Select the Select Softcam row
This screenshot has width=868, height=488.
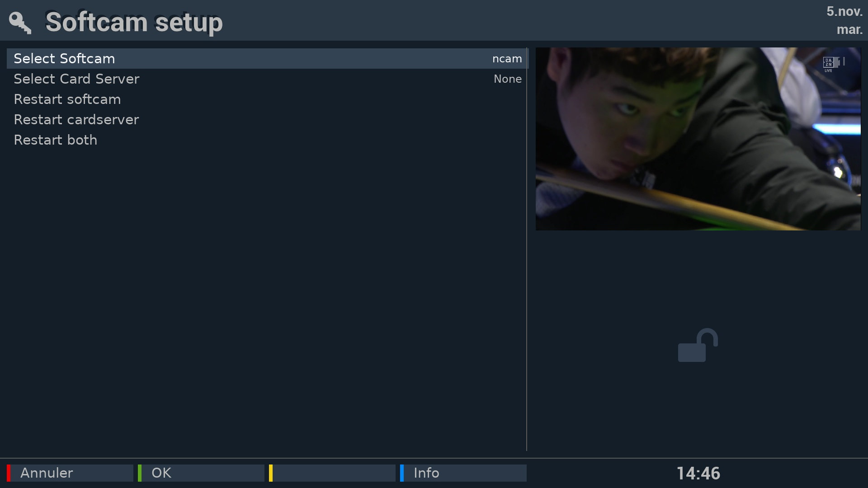coord(267,59)
